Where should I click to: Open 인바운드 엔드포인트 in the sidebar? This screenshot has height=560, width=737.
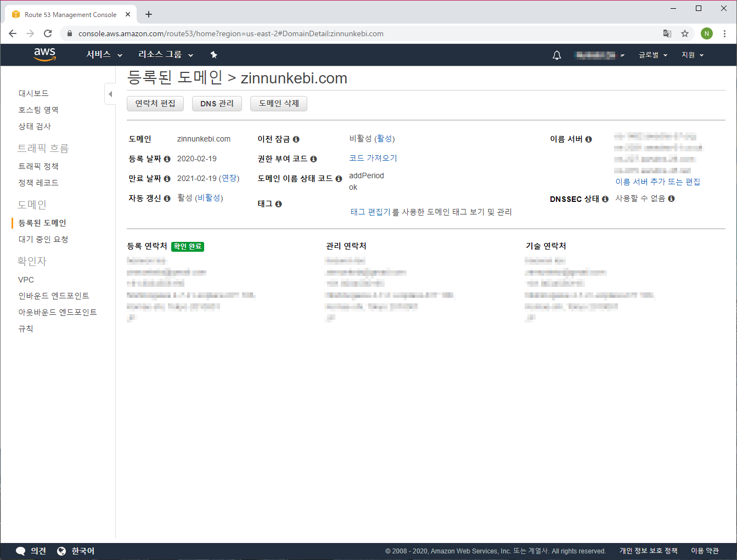pos(54,296)
